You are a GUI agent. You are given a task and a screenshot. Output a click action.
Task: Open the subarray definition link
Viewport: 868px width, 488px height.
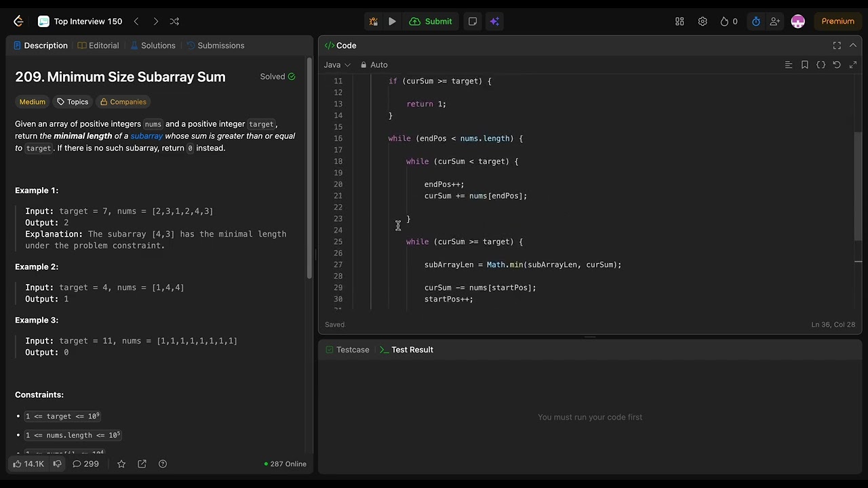[x=146, y=136]
